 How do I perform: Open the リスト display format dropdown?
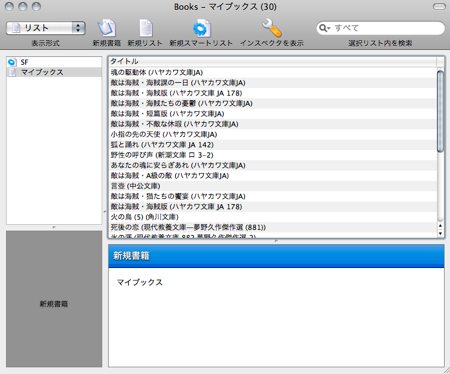[x=46, y=28]
